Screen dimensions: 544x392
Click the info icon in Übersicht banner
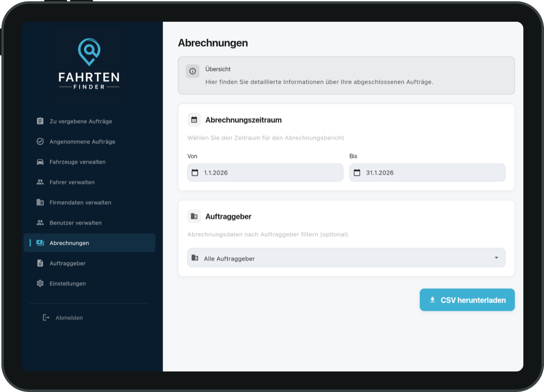[x=193, y=71]
